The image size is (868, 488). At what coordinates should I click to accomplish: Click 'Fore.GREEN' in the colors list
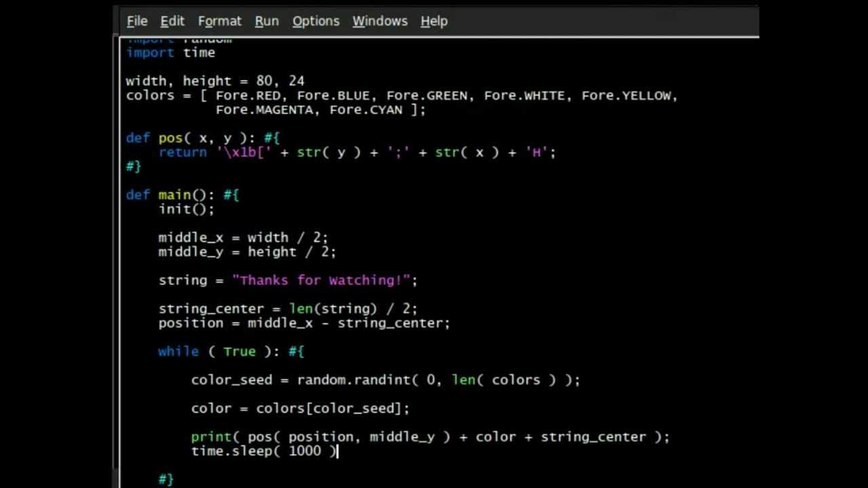427,96
